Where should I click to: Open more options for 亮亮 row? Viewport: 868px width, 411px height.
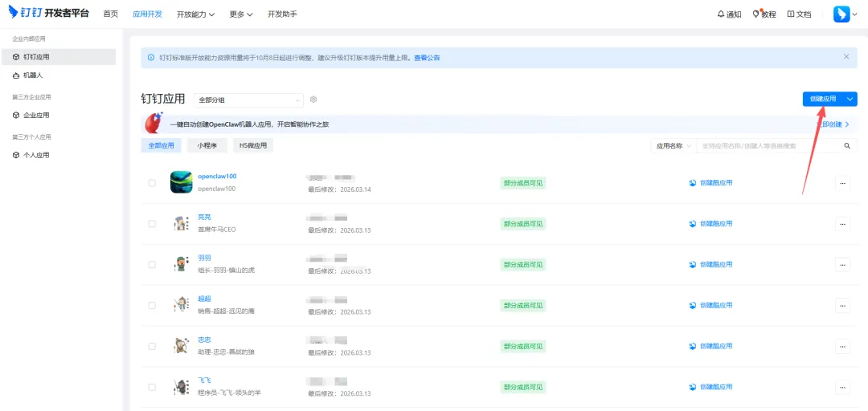point(842,224)
